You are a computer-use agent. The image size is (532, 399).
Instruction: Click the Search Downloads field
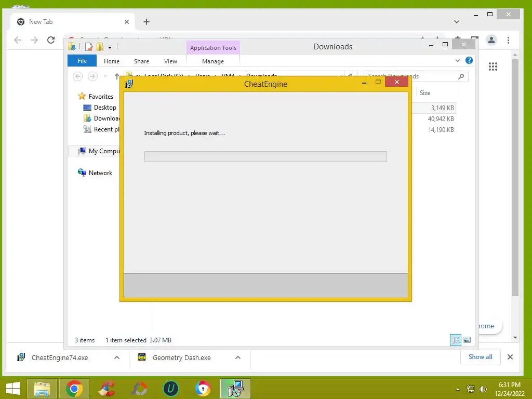[x=416, y=76]
